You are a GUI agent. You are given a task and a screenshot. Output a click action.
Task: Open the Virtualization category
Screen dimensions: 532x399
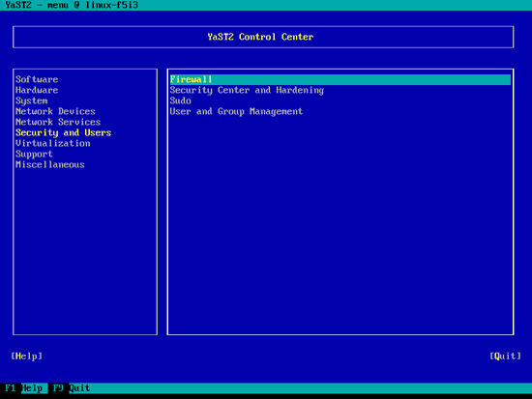click(x=53, y=143)
